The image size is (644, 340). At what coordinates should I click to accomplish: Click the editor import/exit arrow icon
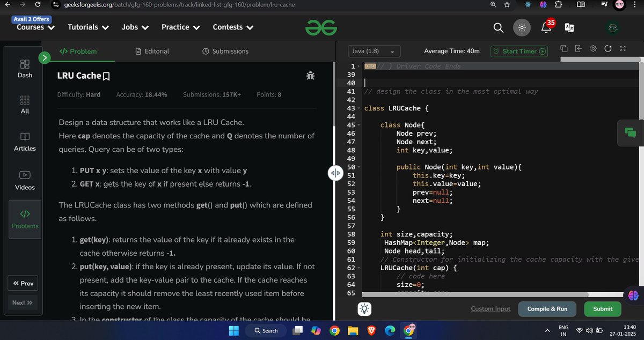(x=579, y=49)
